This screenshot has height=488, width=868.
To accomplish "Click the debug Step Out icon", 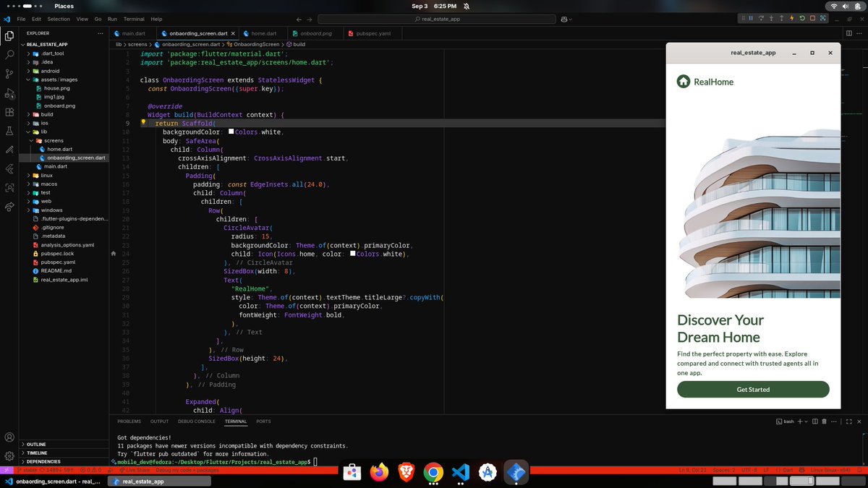I will click(x=781, y=18).
